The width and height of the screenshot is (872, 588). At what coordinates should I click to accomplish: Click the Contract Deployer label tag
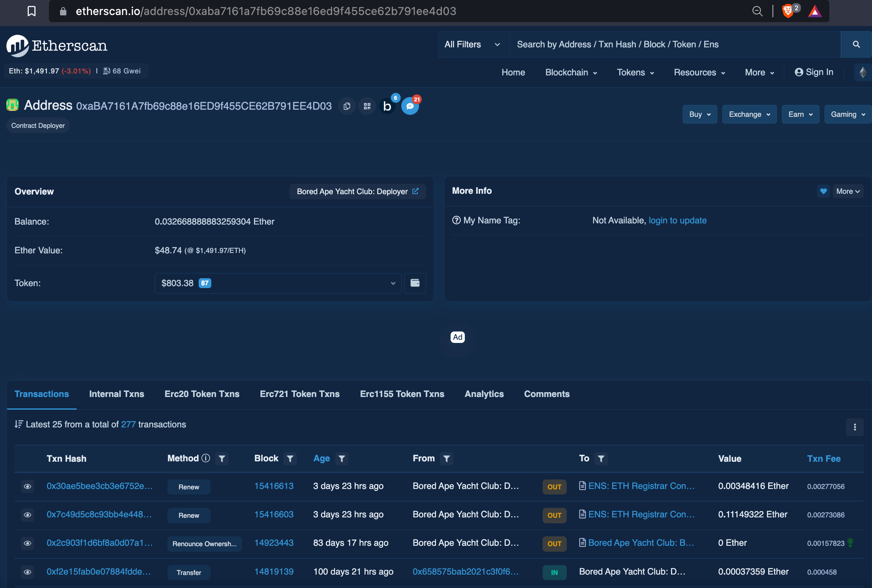click(38, 125)
